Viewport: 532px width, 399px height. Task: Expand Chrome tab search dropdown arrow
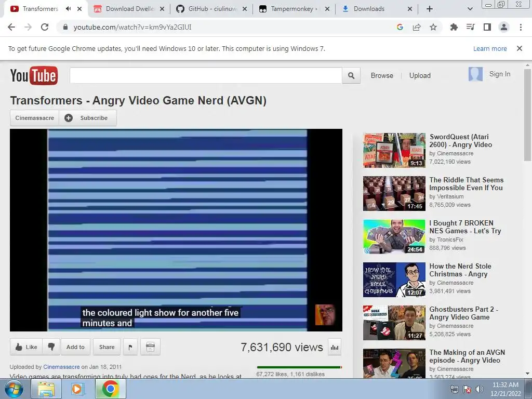click(470, 9)
